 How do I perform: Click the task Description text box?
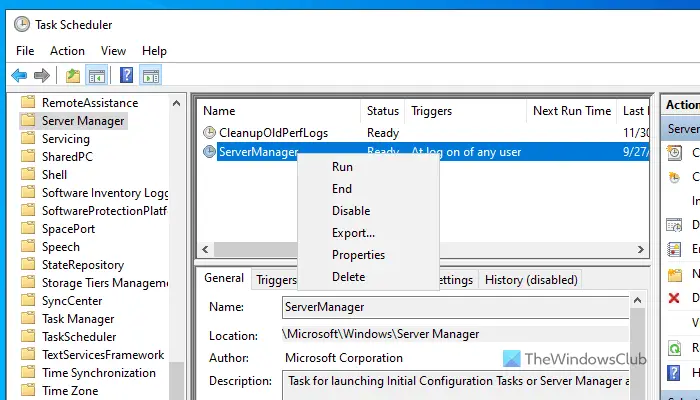[455, 385]
